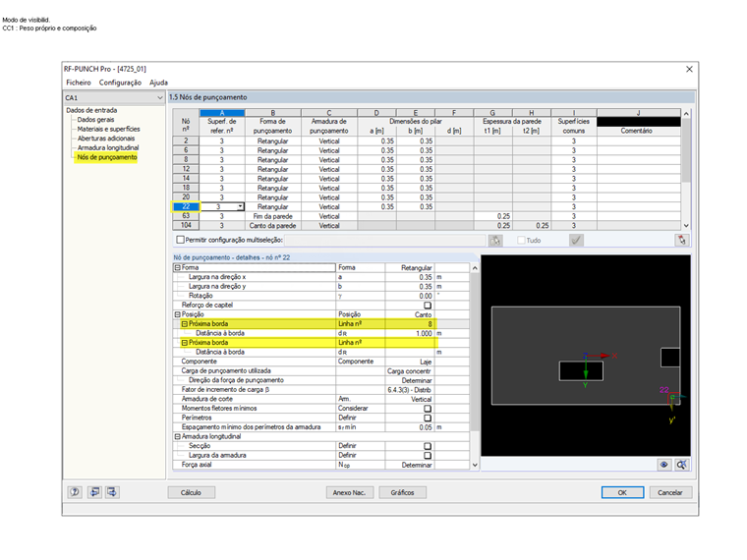Click the multiselection configuration input field
This screenshot has width=747, height=560.
[385, 240]
